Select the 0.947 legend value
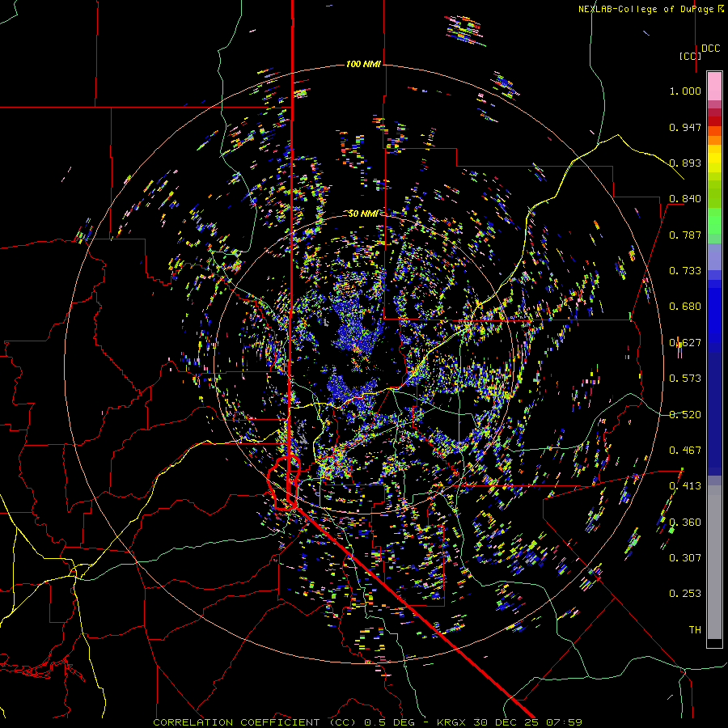This screenshot has height=728, width=728. click(x=685, y=127)
